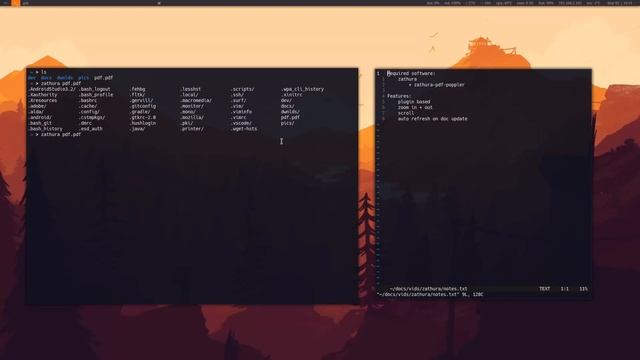640x360 pixels.
Task: Click the pics/ entry in last column
Action: (x=287, y=123)
